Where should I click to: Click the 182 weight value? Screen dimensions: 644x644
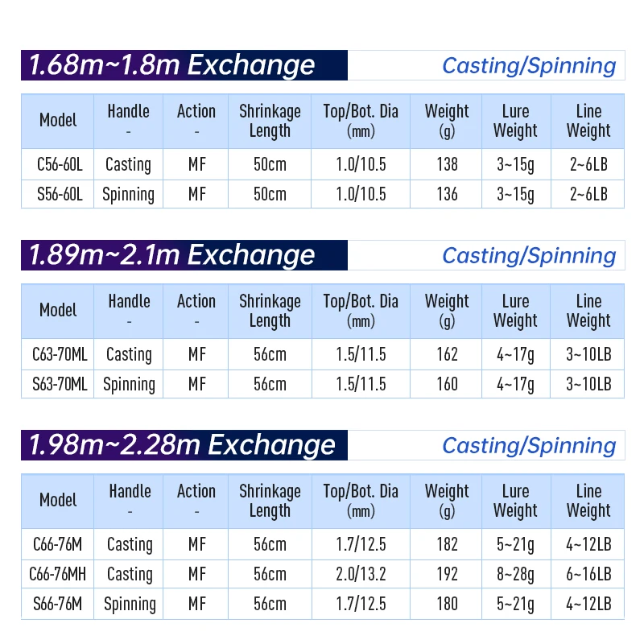pyautogui.click(x=446, y=544)
